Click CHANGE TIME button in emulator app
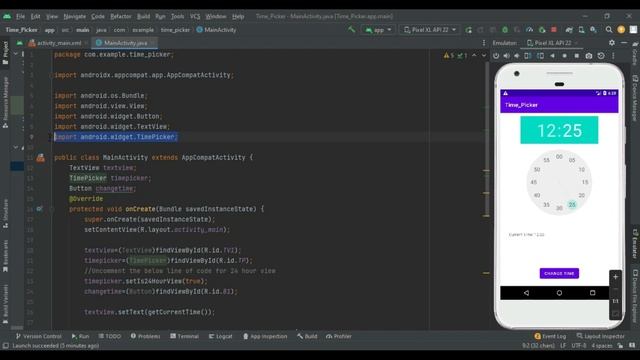This screenshot has width=640, height=360. click(559, 273)
